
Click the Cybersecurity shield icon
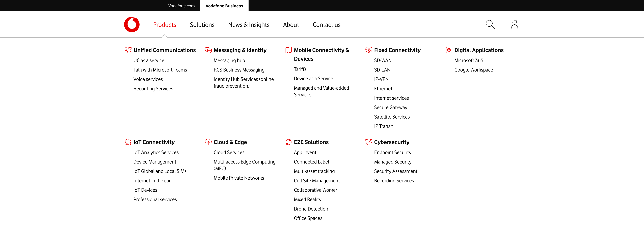click(x=368, y=142)
